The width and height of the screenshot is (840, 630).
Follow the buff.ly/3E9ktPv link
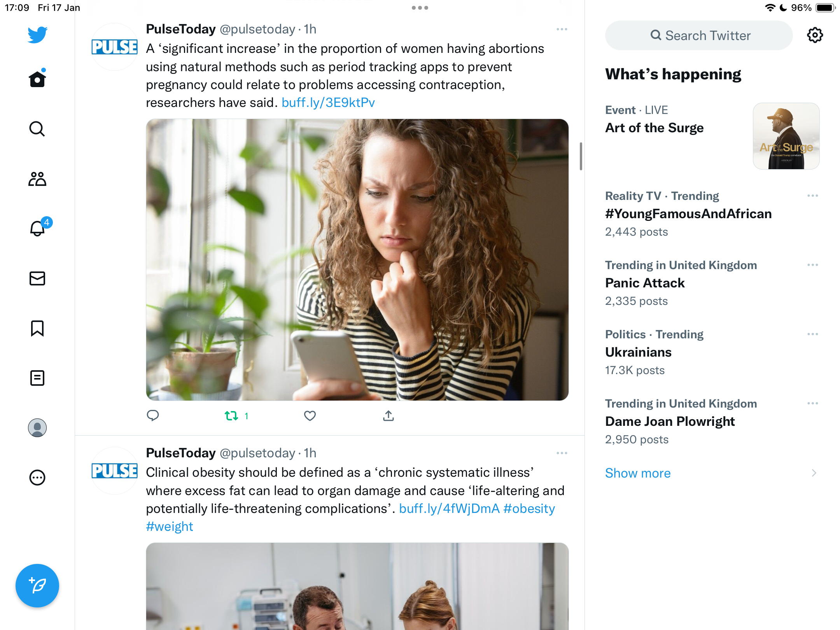(x=328, y=103)
